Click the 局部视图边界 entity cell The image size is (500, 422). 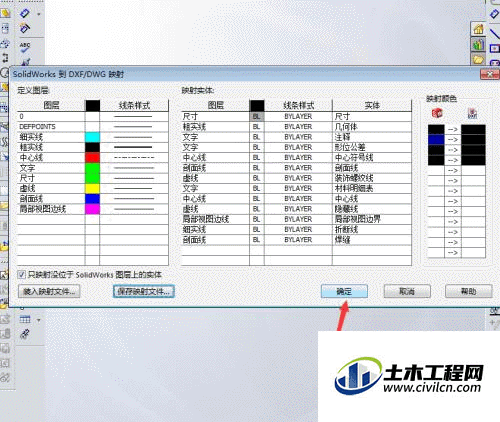372,219
